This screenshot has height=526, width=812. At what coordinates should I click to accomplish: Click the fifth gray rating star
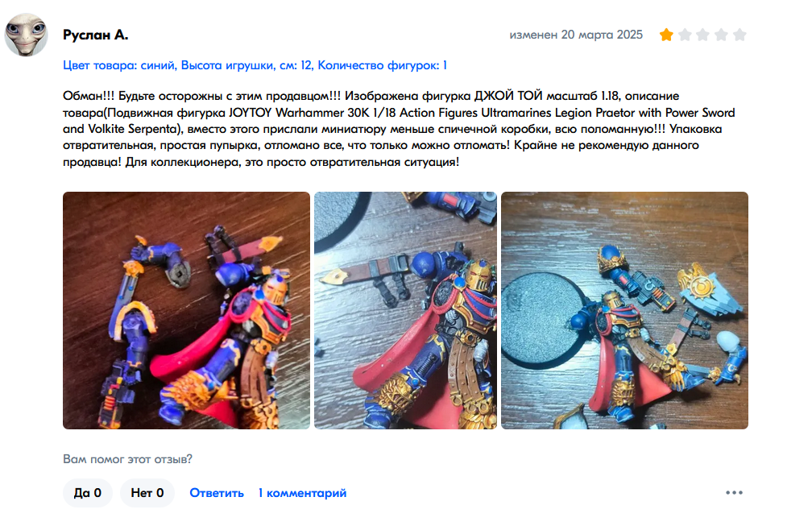(740, 35)
